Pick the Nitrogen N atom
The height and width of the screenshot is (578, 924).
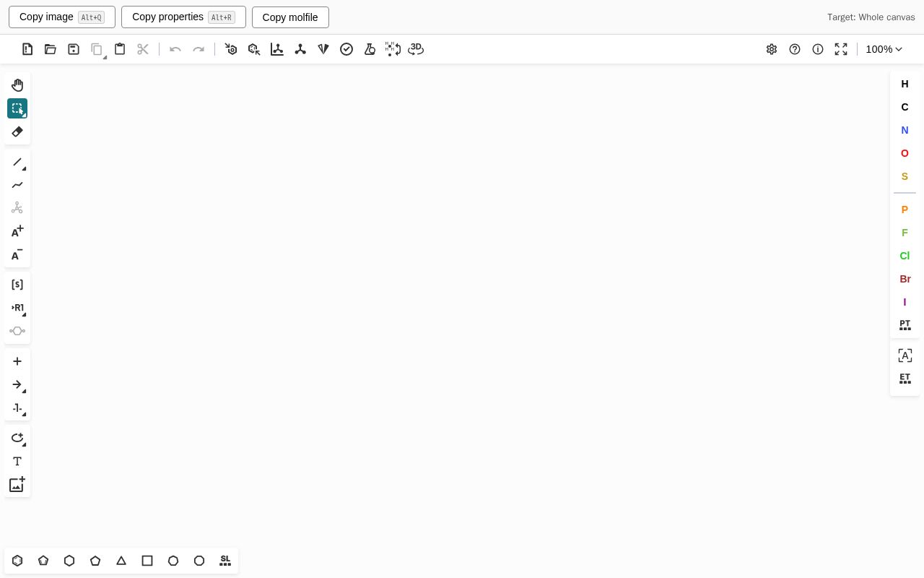tap(905, 130)
